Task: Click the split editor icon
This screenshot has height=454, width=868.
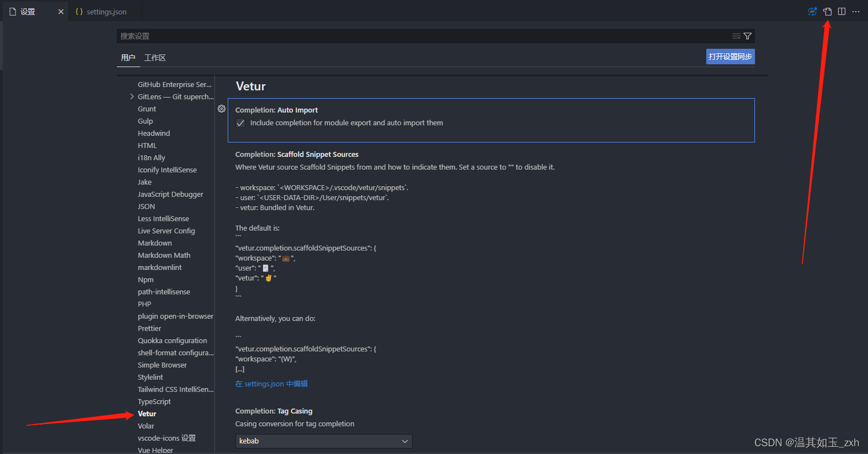Action: (841, 12)
